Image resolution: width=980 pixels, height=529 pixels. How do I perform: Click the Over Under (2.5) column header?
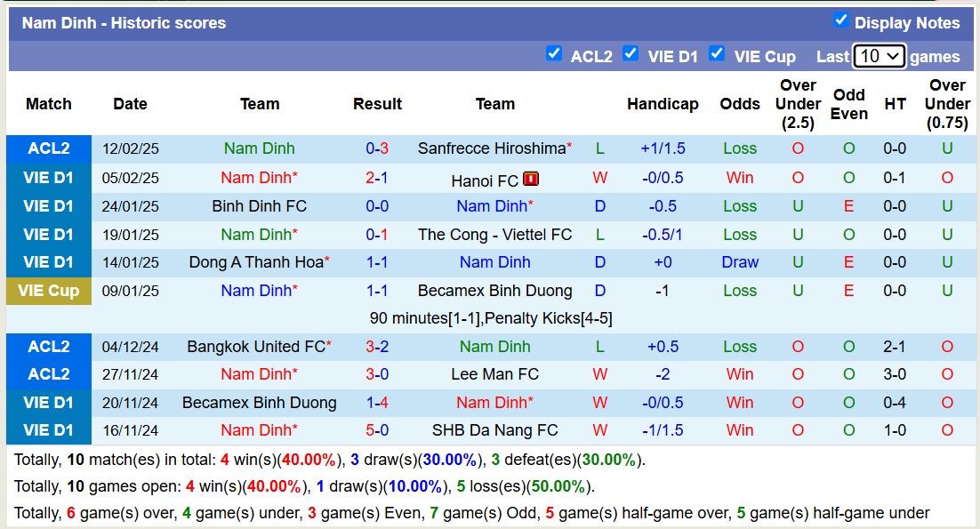(798, 104)
